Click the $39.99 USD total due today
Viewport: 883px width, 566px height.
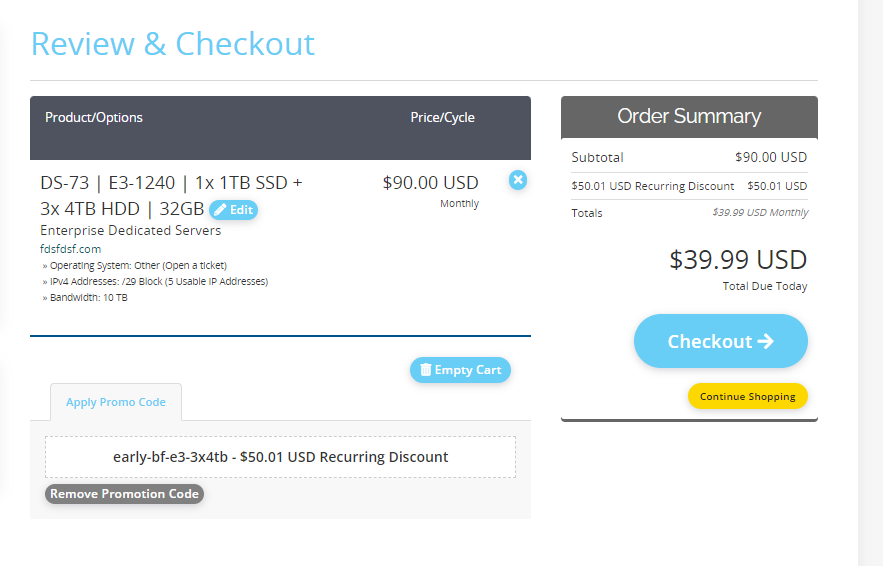[x=738, y=260]
